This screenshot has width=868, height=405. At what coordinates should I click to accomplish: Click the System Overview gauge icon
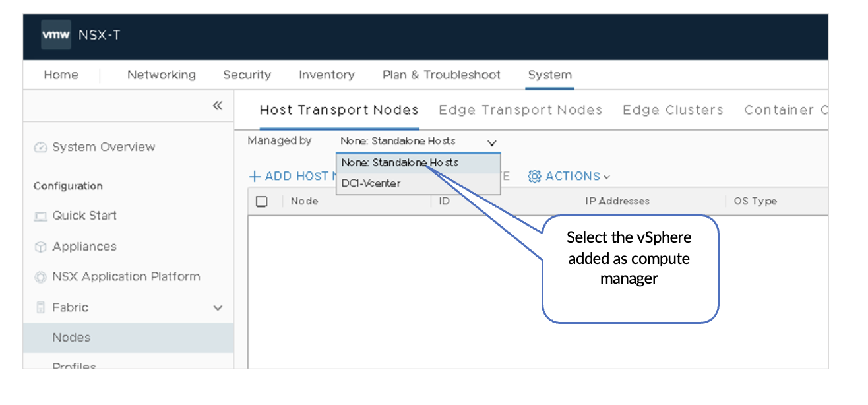[41, 148]
